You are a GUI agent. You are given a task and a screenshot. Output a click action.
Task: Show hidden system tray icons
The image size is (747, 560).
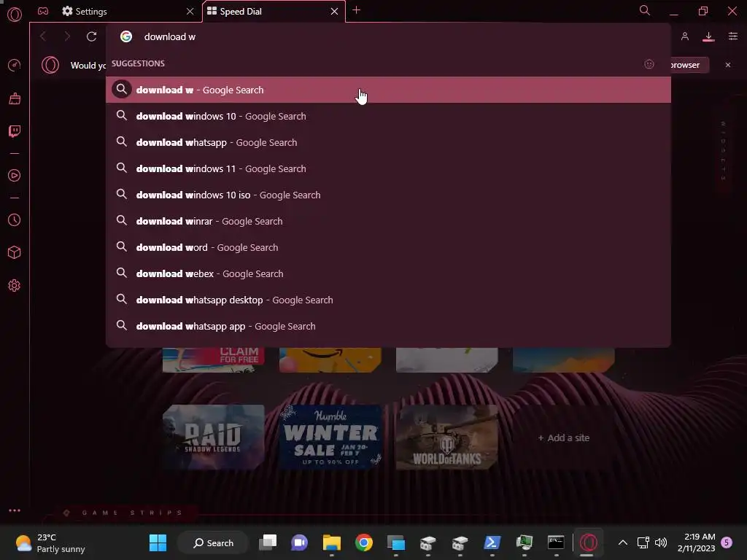[x=623, y=542]
